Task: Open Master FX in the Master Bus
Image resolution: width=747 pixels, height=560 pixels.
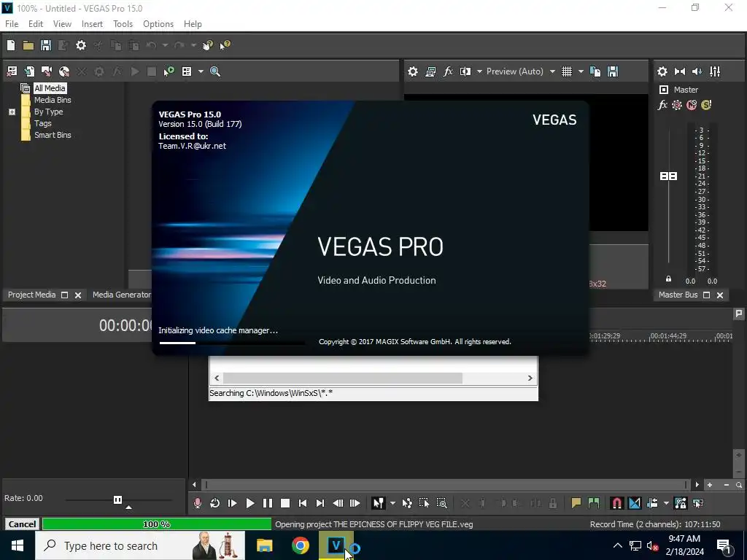Action: [662, 105]
